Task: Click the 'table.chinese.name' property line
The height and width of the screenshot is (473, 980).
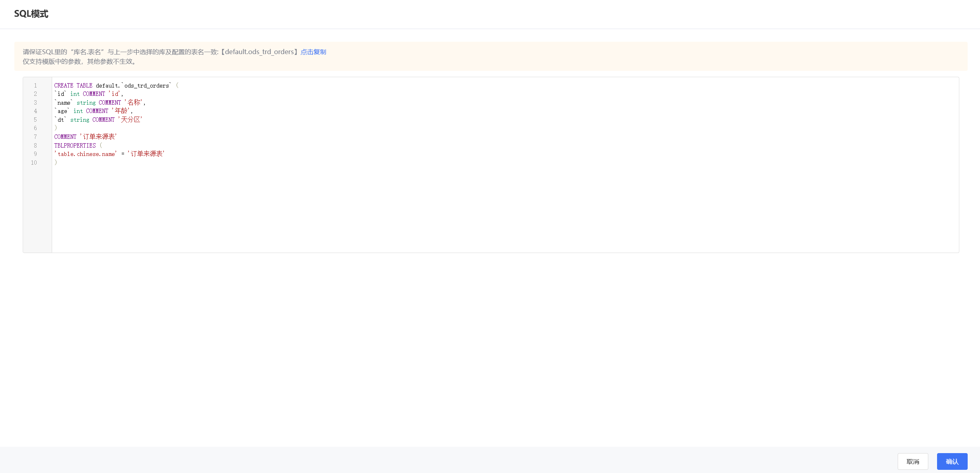Action: click(x=109, y=154)
